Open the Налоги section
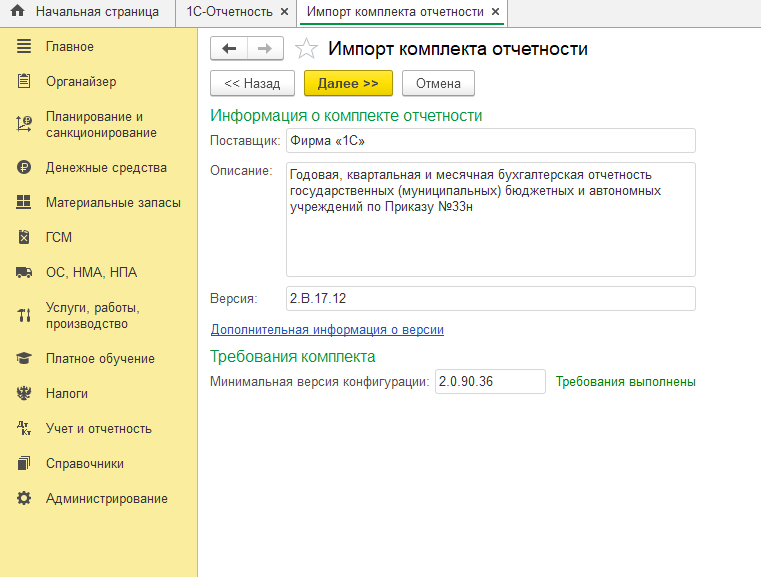Image resolution: width=761 pixels, height=577 pixels. point(66,394)
